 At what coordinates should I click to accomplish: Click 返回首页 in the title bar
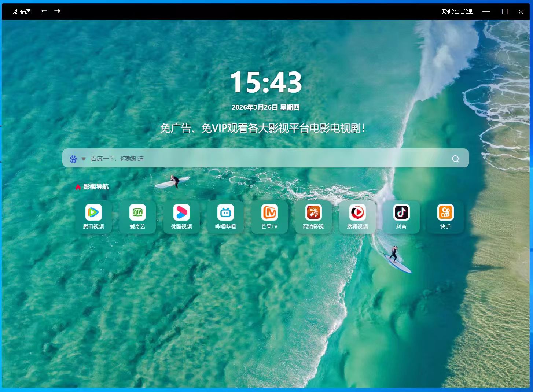22,11
